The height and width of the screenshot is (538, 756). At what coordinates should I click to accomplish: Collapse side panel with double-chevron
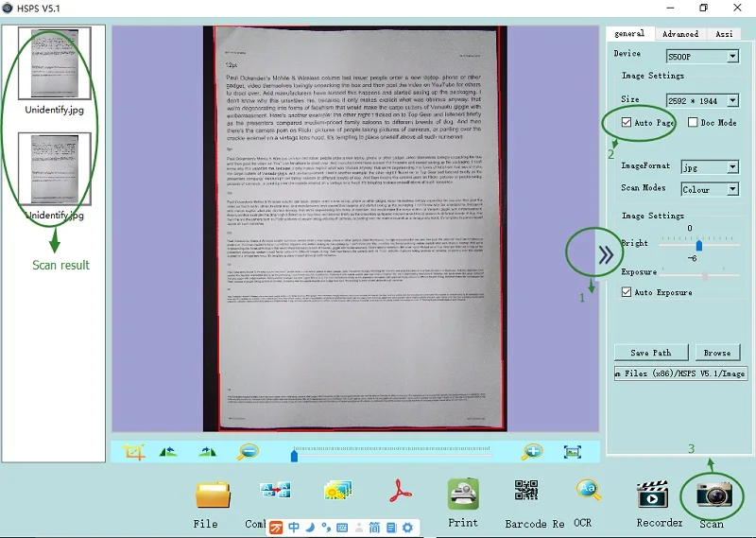(x=606, y=254)
